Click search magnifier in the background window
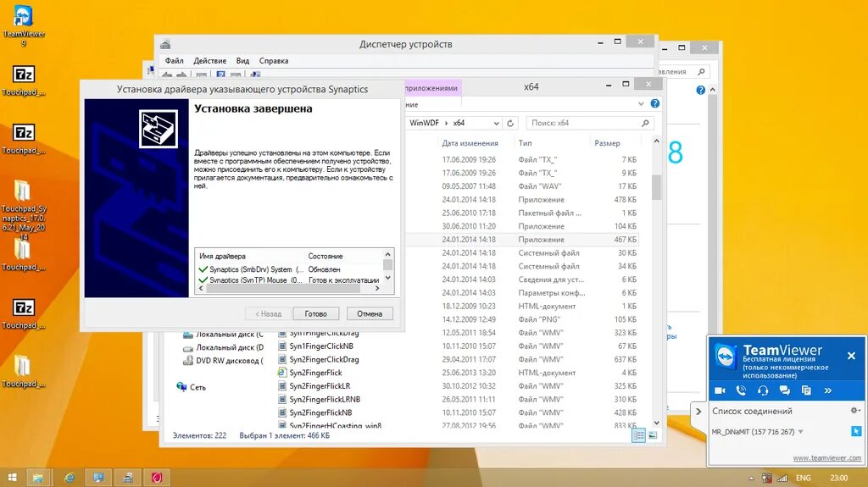Viewport: 868px width, 487px height. click(701, 72)
